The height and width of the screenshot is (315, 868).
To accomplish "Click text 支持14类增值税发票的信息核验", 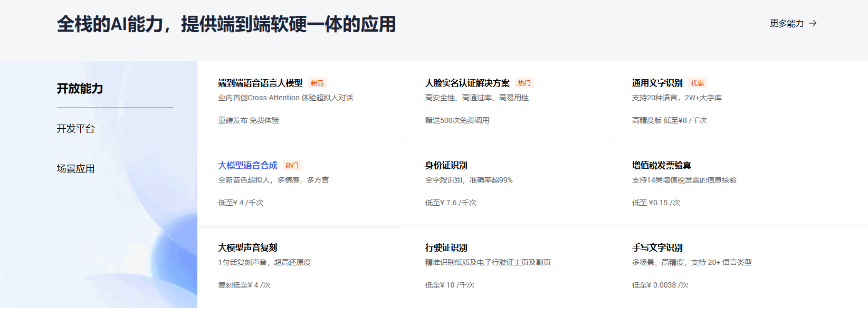I will 684,180.
